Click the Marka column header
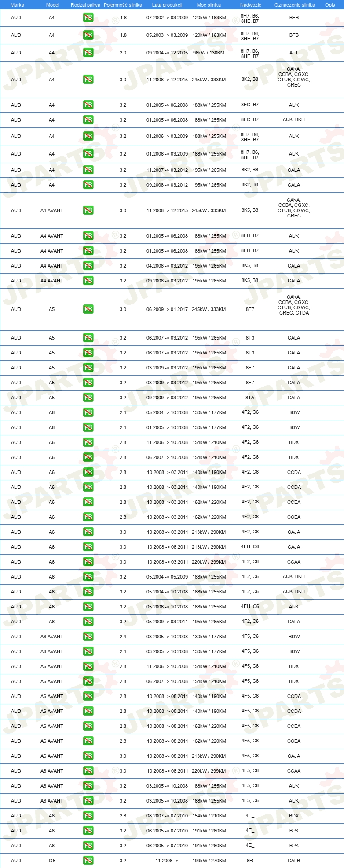Screen dimensions: 344x868 pos(17,5)
